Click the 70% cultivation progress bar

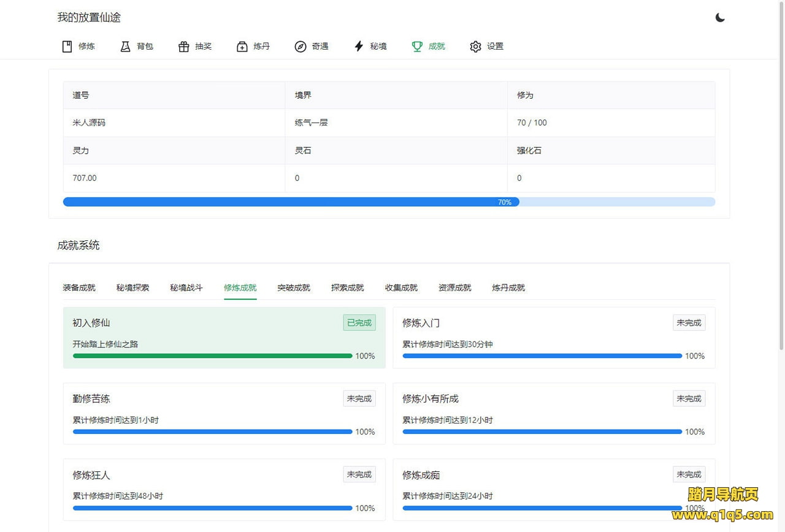(x=389, y=202)
